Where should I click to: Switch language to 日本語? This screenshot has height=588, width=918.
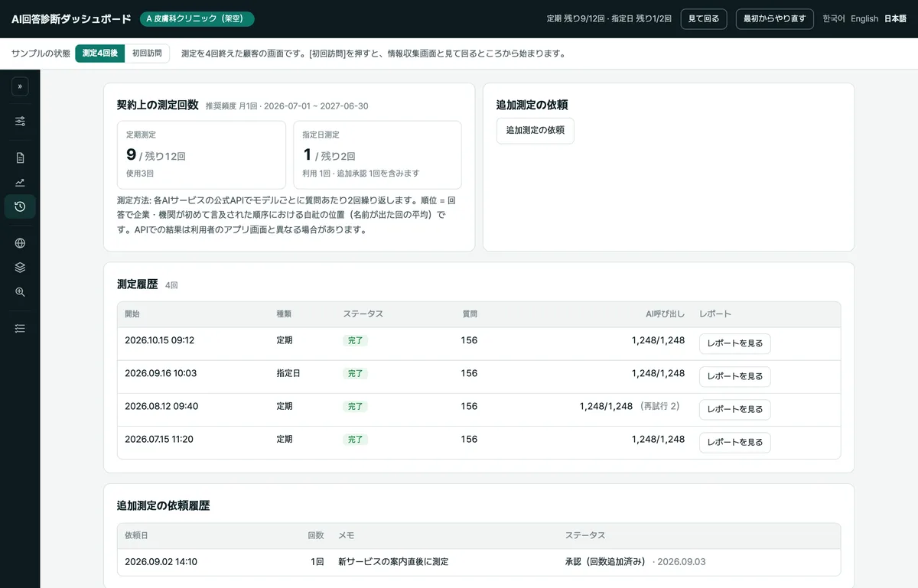point(895,19)
